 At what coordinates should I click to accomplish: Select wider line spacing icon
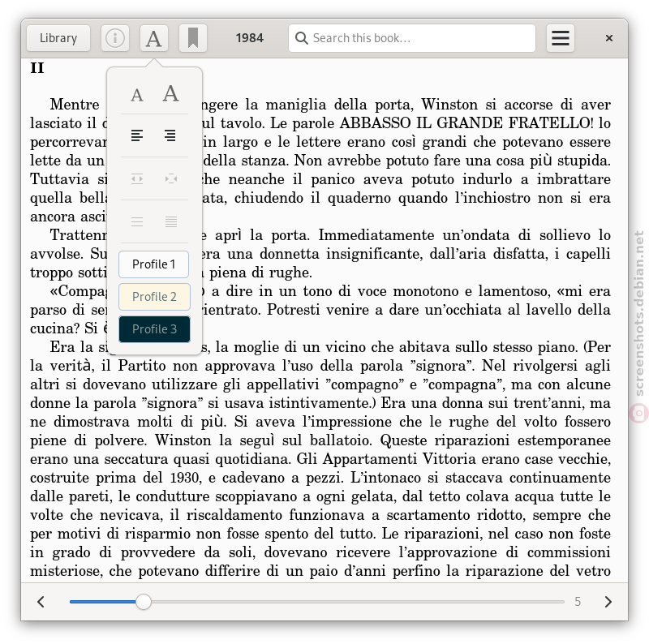click(137, 222)
